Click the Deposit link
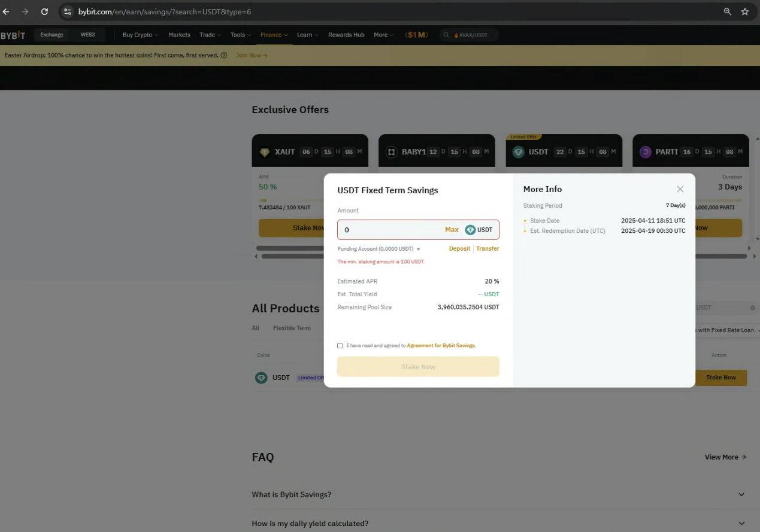This screenshot has height=532, width=760. (459, 249)
